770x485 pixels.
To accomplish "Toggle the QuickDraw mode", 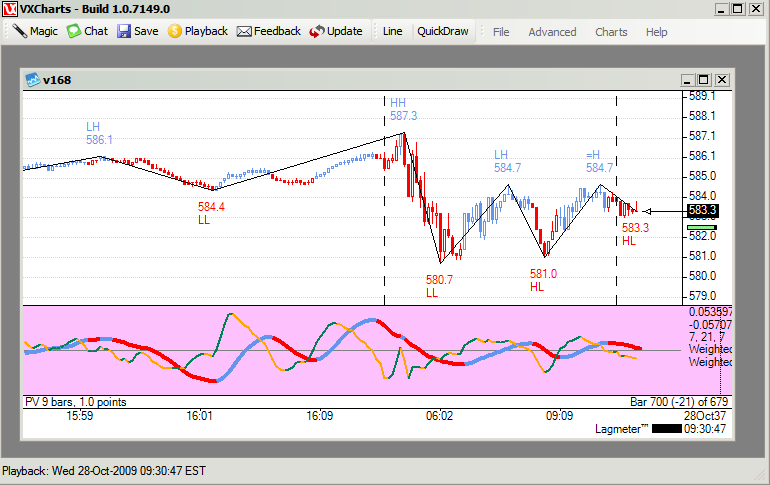I will coord(442,31).
